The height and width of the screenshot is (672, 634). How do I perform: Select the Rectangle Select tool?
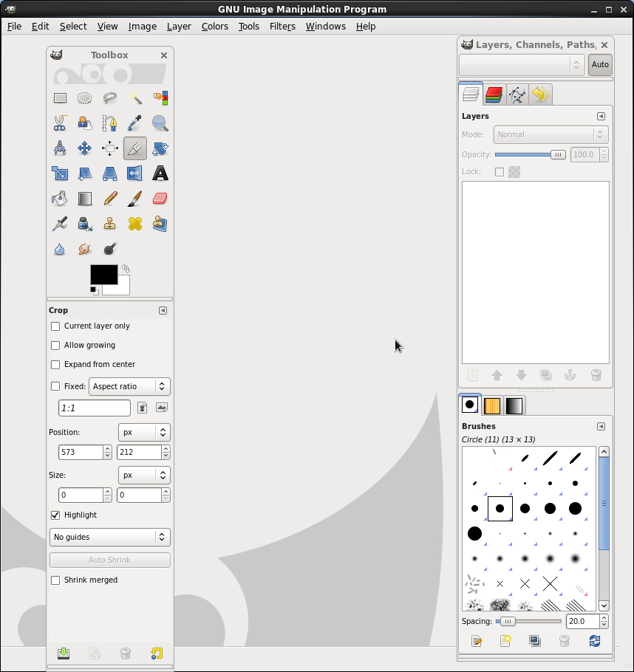pyautogui.click(x=60, y=98)
